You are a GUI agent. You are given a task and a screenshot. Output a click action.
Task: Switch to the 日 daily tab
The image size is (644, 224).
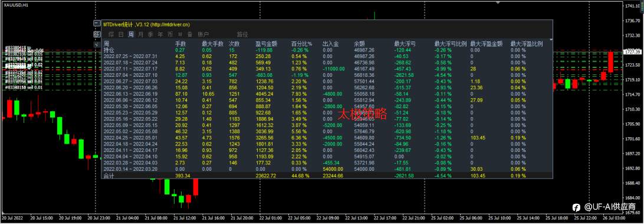121,34
